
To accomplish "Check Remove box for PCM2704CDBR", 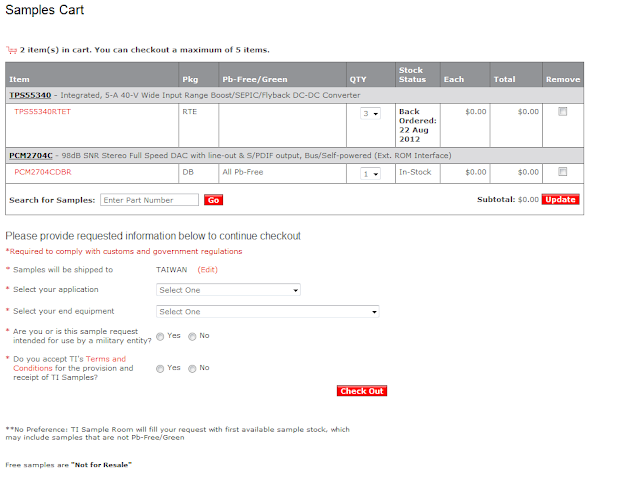I will click(x=562, y=172).
